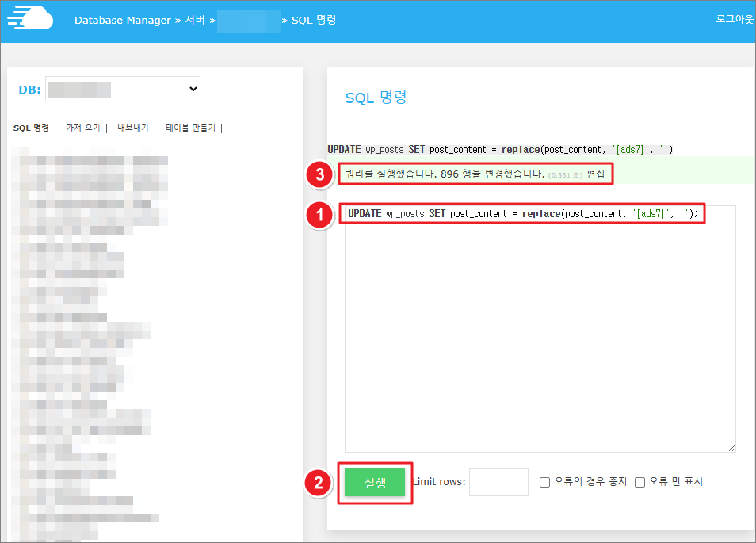
Task: Click the red number 2 annotation badge
Action: pos(319,483)
